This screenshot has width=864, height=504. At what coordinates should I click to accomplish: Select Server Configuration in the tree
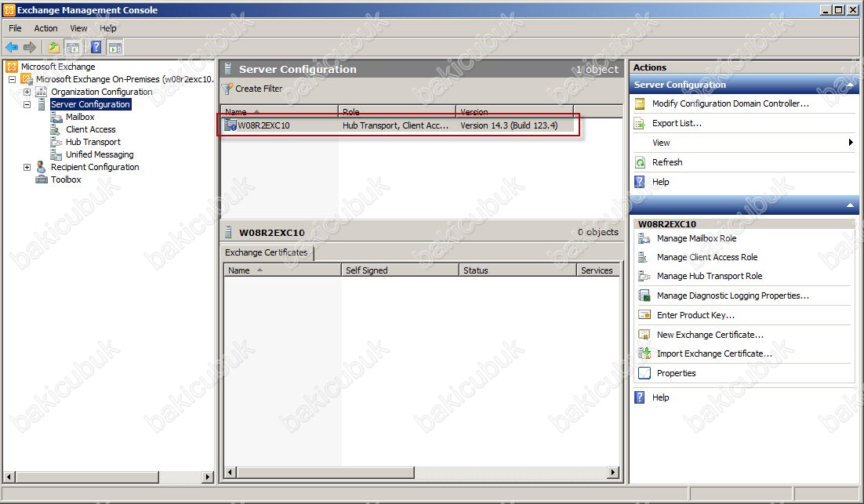90,105
